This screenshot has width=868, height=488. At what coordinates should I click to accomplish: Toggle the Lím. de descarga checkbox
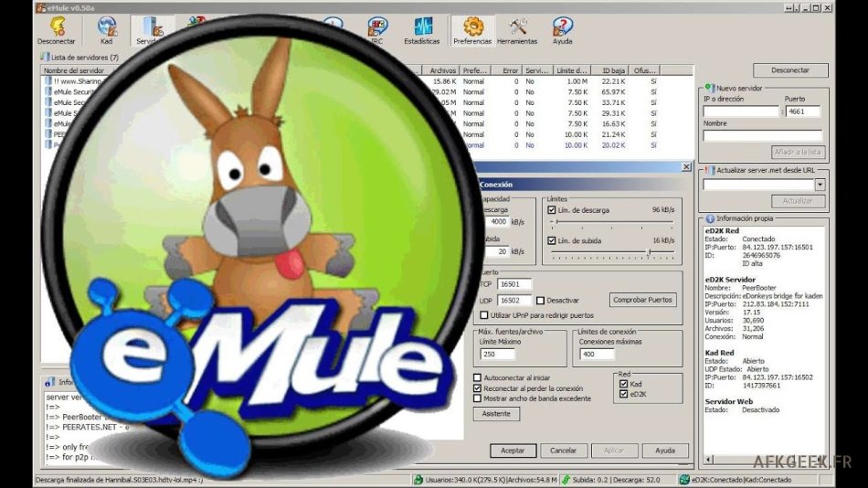coord(551,210)
